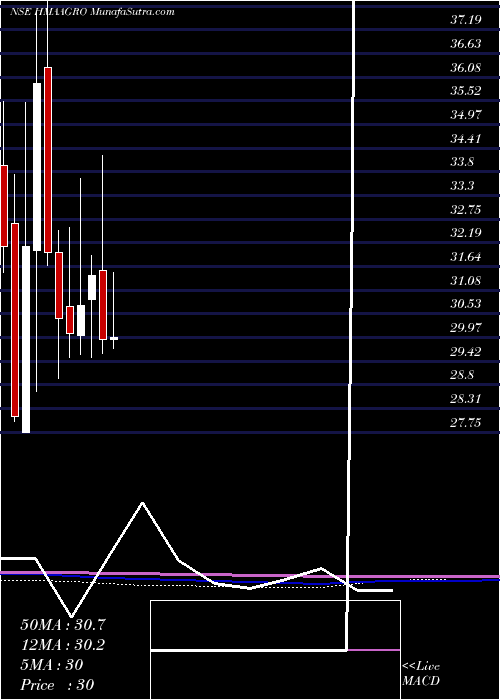Click the 27.75 price axis label
Screen dimensions: 500x700
466,422
